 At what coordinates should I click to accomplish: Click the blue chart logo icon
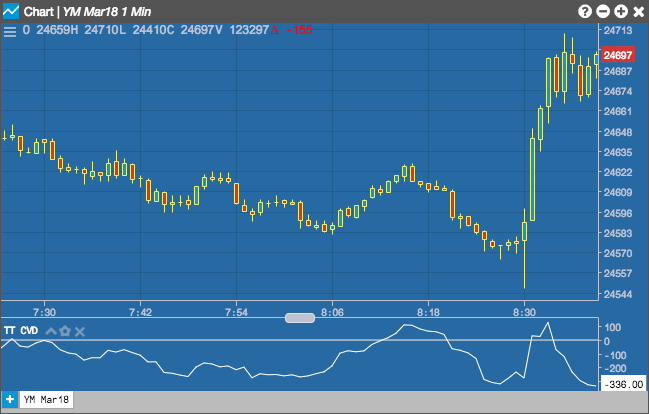[11, 11]
